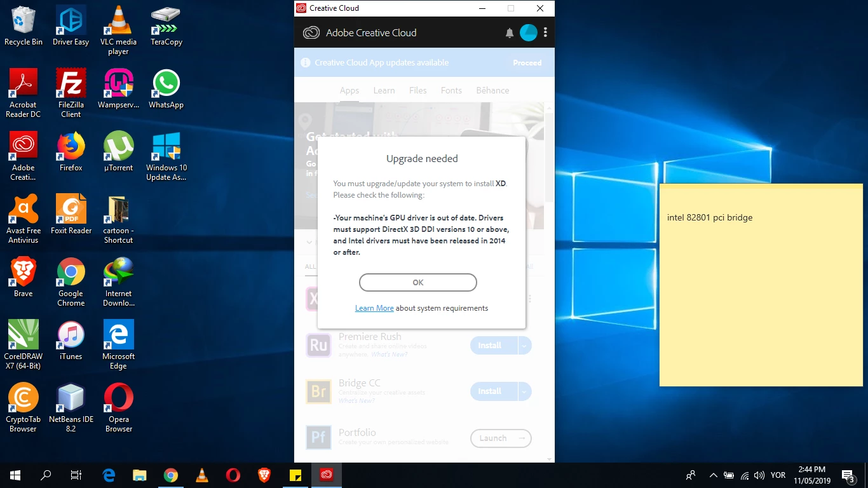The height and width of the screenshot is (488, 868).
Task: Open Premiere Rush What's New link
Action: coord(389,355)
